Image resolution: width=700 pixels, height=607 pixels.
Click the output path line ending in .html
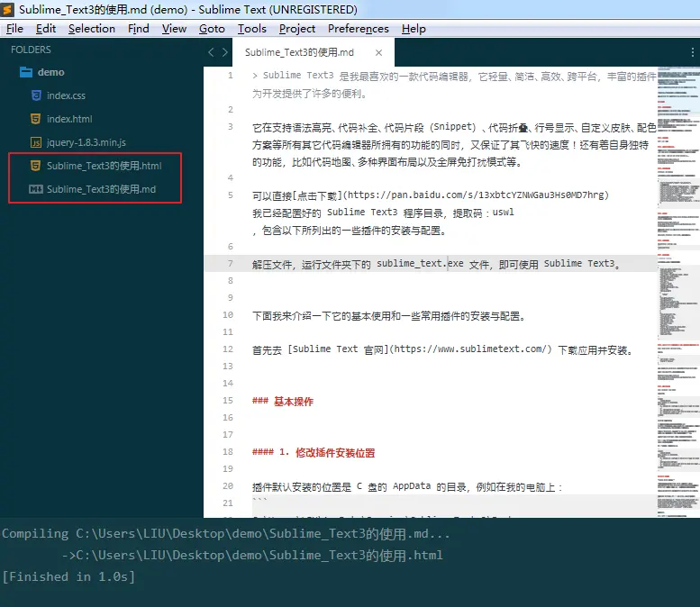[x=252, y=556]
